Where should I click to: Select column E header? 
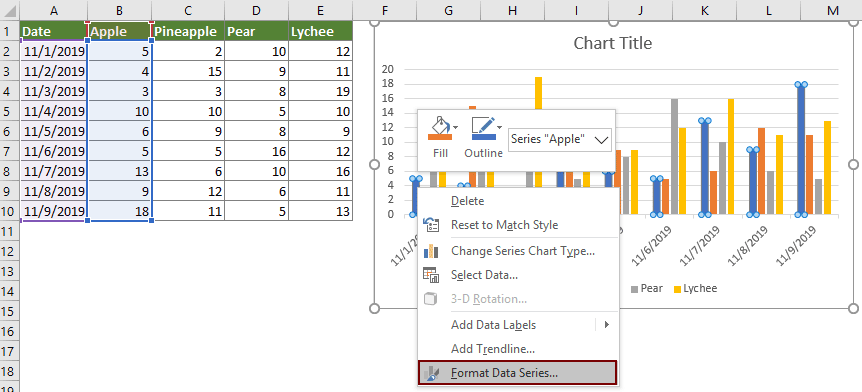click(x=321, y=10)
